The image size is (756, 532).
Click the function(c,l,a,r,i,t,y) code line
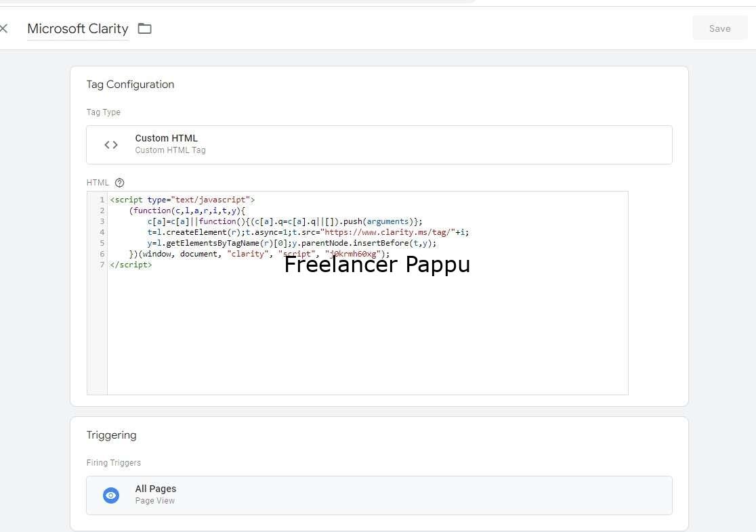pos(187,210)
